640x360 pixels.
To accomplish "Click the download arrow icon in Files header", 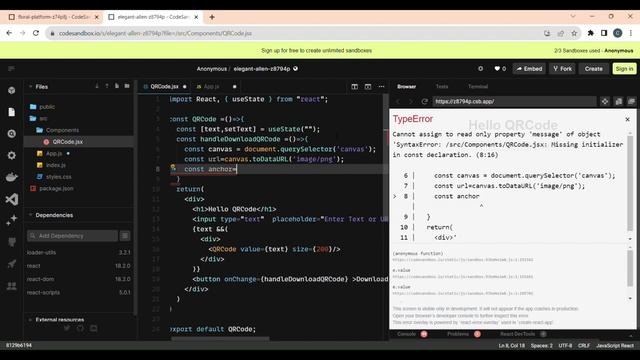I will 97,86.
